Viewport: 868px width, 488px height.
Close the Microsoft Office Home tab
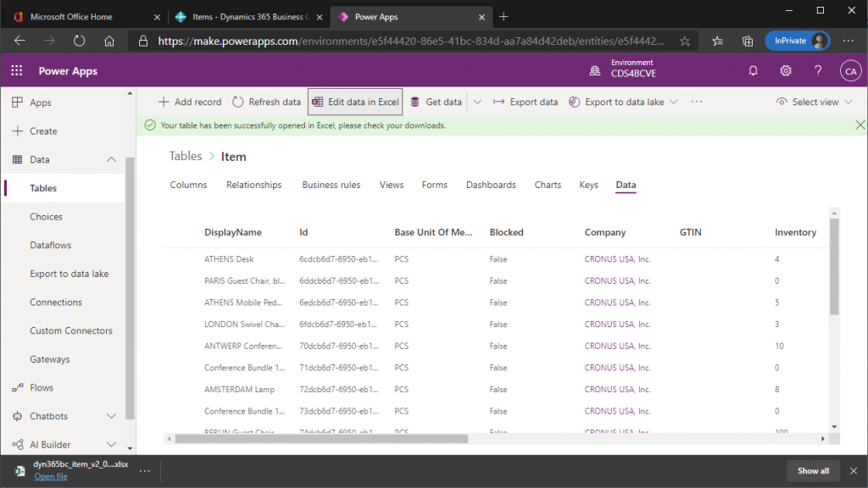[x=157, y=17]
